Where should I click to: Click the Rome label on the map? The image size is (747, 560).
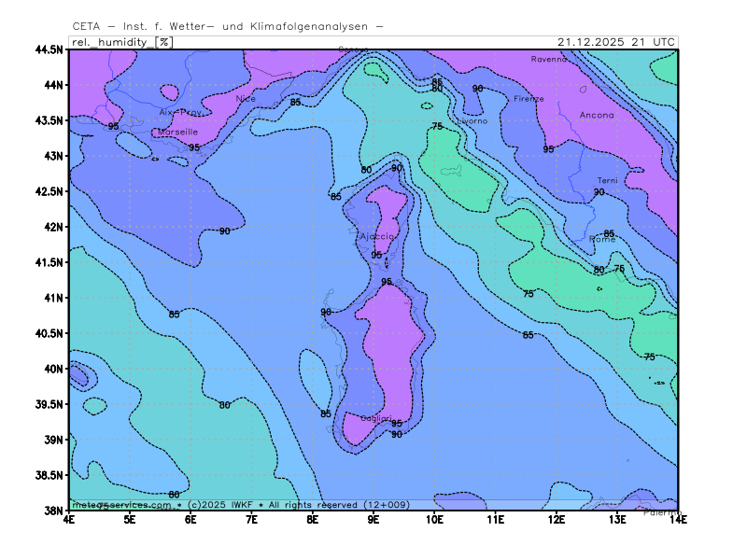602,240
